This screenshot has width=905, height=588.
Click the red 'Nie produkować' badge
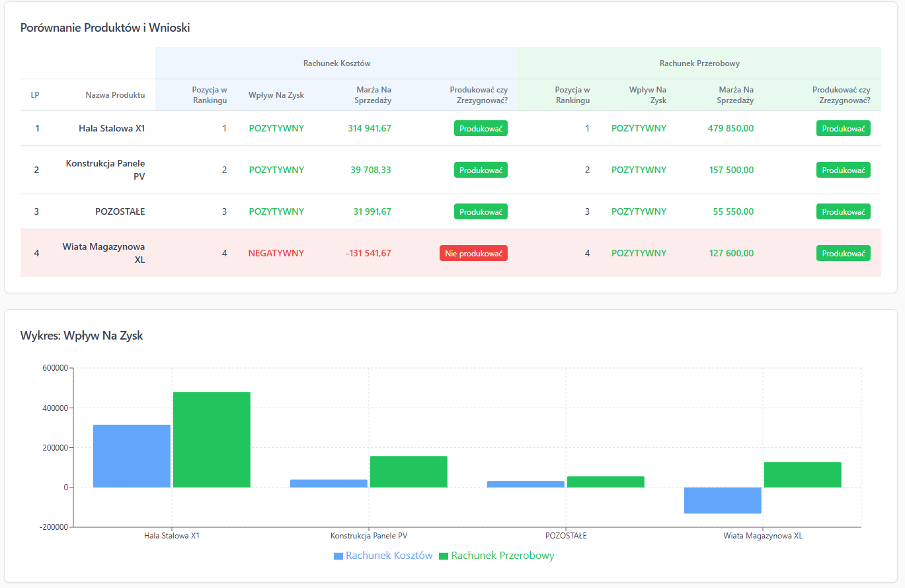point(473,253)
